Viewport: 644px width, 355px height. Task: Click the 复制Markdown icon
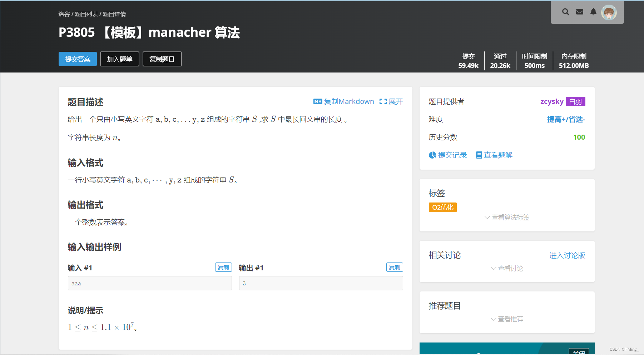coord(318,101)
